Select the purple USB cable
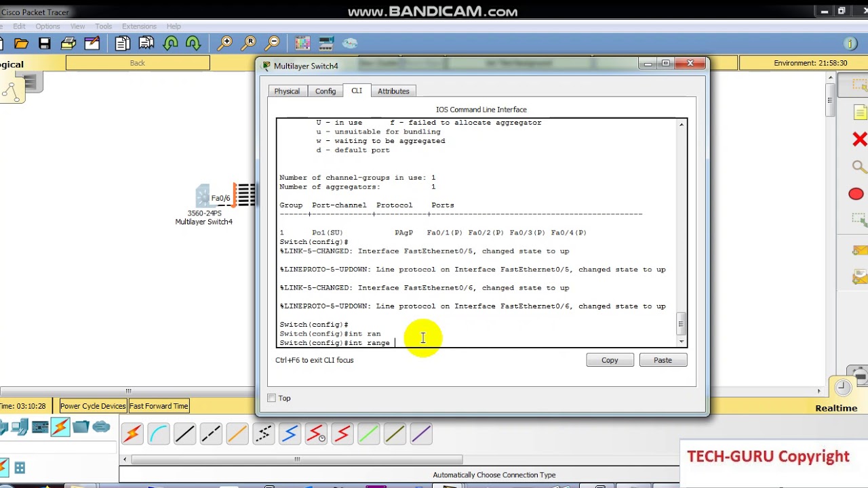Screen dimensions: 868x488 coord(421,434)
